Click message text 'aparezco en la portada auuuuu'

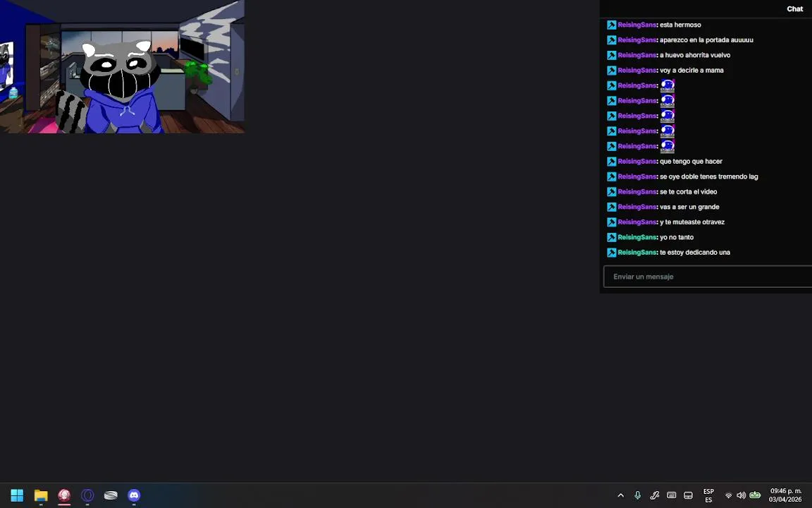point(706,40)
